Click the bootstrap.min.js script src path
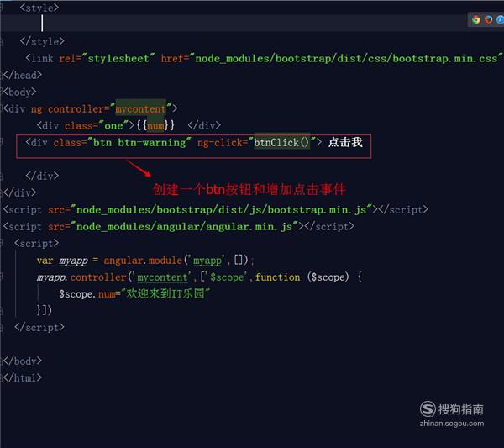The height and width of the screenshot is (448, 504). coord(221,209)
